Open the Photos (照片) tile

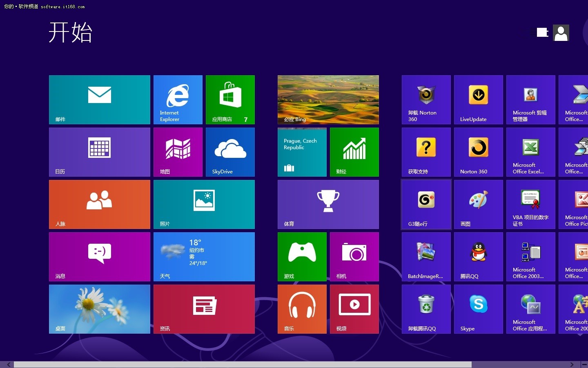[204, 204]
